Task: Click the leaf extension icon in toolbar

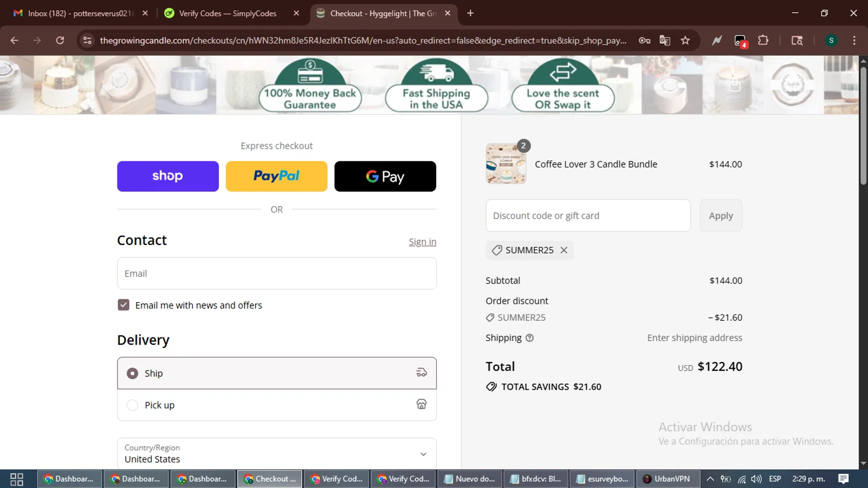Action: tap(717, 41)
